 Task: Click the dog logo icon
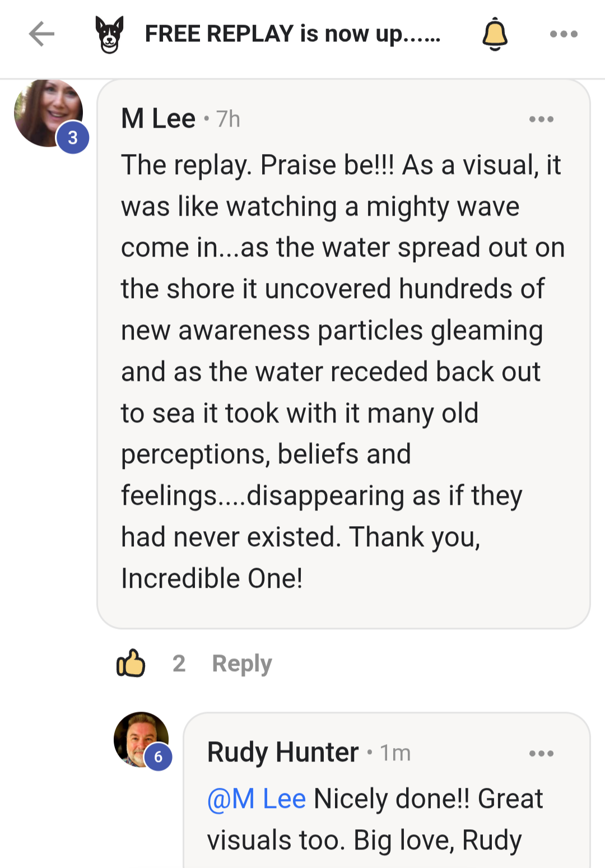tap(109, 35)
